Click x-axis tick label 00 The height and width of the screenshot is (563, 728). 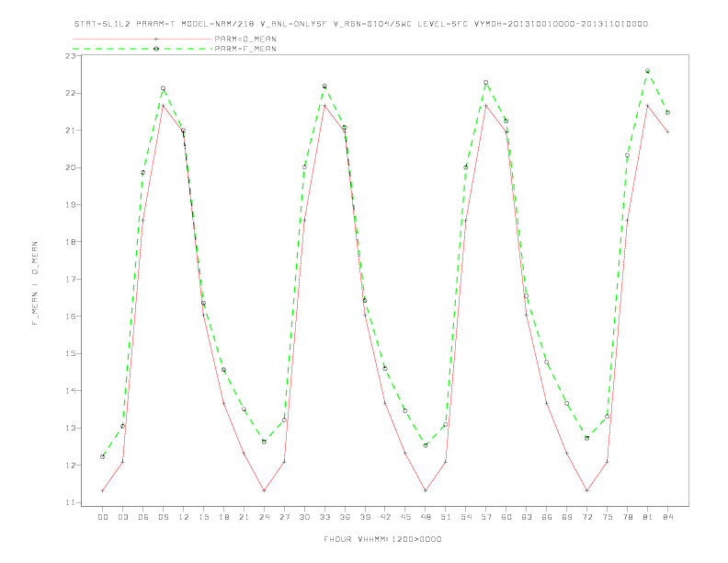coord(103,517)
